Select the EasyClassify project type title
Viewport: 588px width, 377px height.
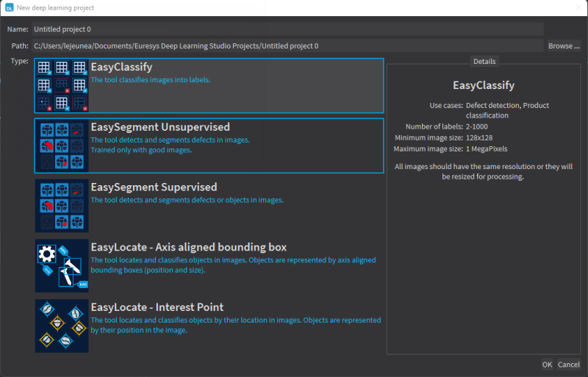point(122,67)
